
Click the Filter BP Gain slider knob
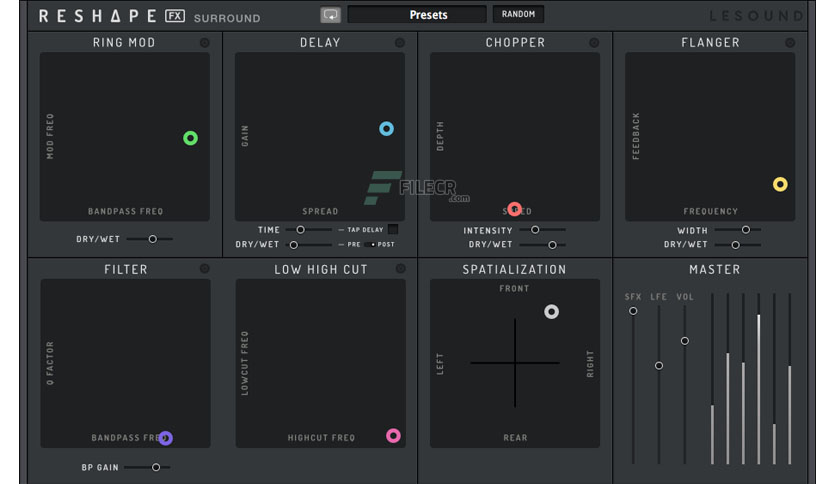156,467
